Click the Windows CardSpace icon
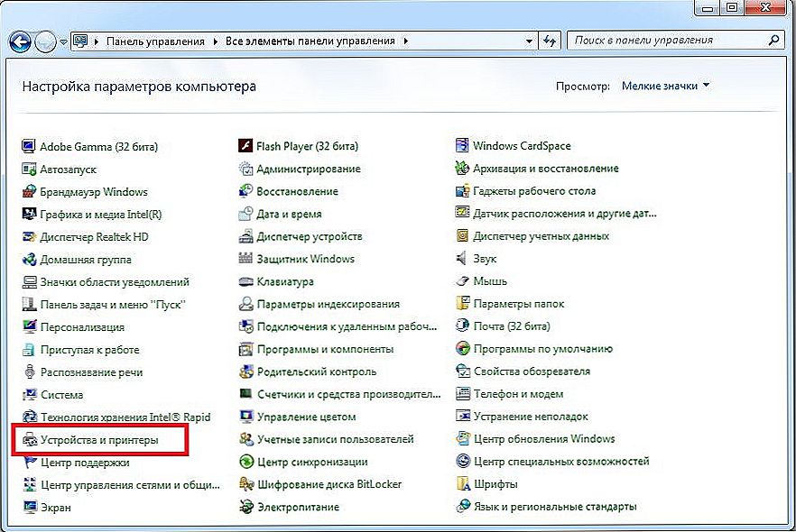Screen dimensions: 796x532 [462, 145]
